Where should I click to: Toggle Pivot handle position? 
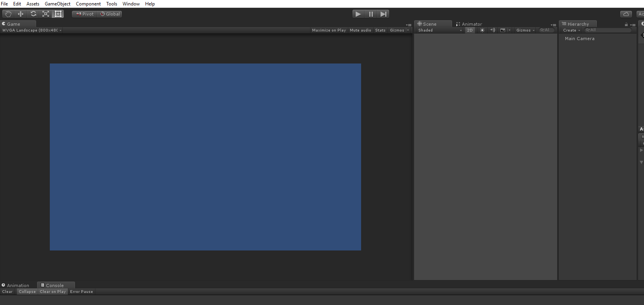[84, 14]
